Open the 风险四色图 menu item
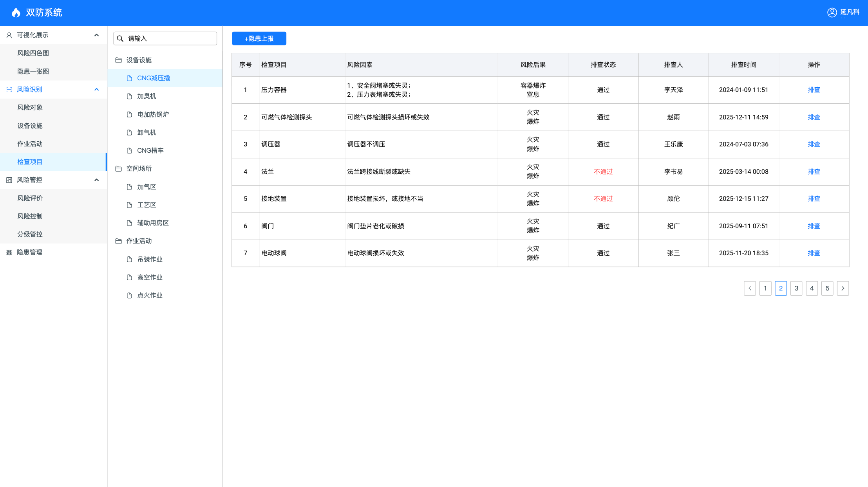This screenshot has height=487, width=868. click(x=33, y=53)
